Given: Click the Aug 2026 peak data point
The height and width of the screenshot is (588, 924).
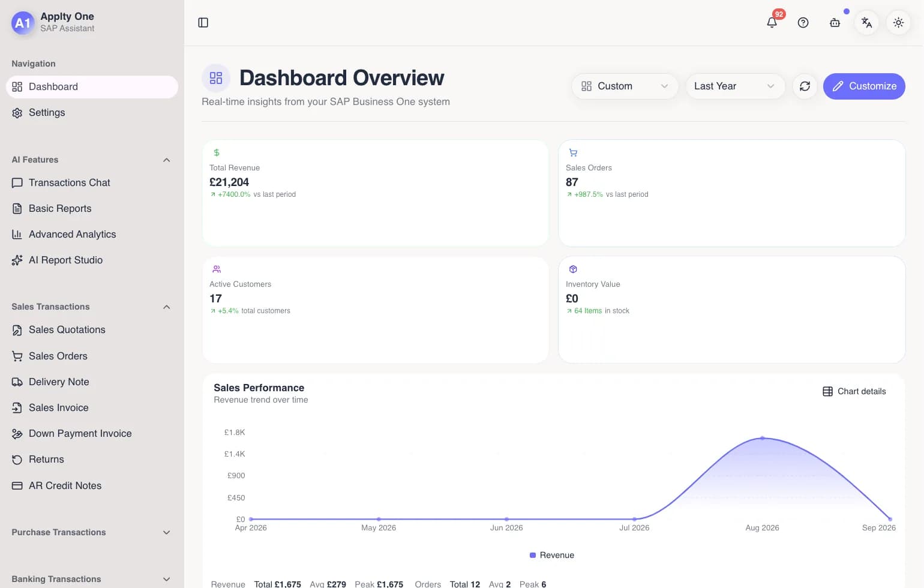Looking at the screenshot, I should tap(763, 438).
